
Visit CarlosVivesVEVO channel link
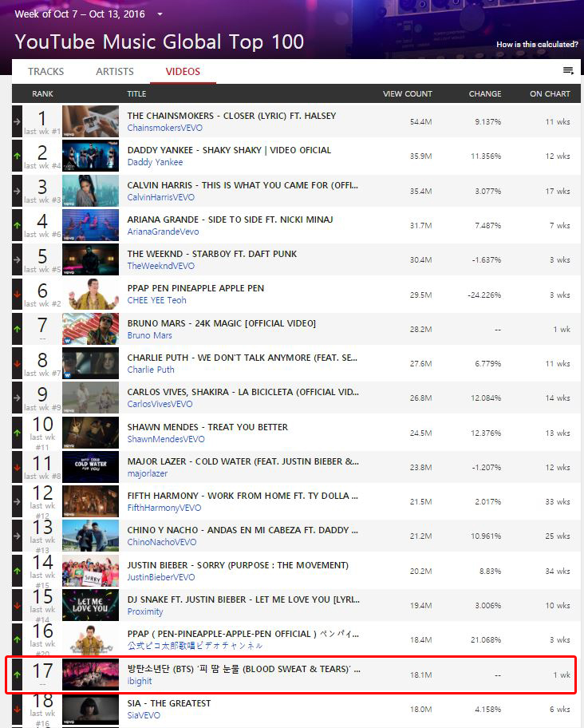point(160,404)
